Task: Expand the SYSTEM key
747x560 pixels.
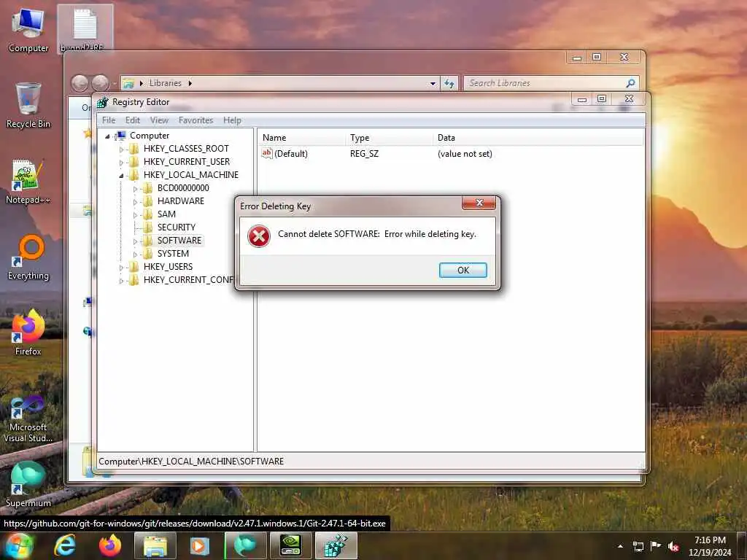Action: (x=135, y=254)
